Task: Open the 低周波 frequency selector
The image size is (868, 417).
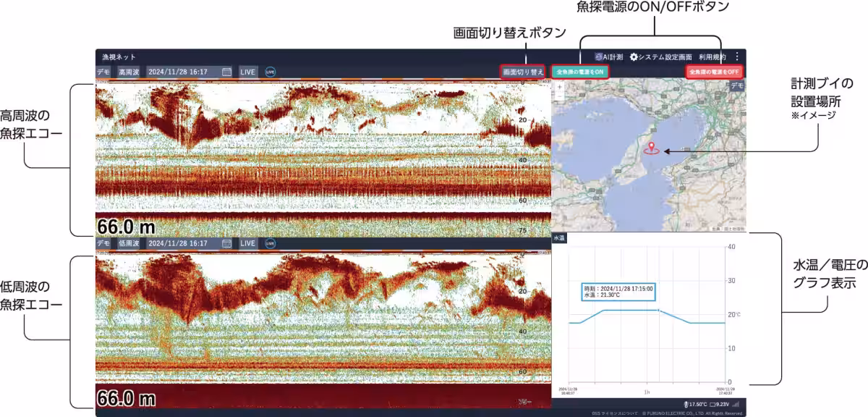Action: coord(129,243)
